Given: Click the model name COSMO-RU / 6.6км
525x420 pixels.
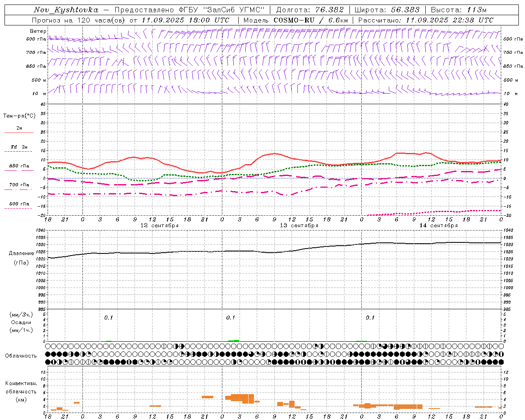Looking at the screenshot, I should point(310,20).
